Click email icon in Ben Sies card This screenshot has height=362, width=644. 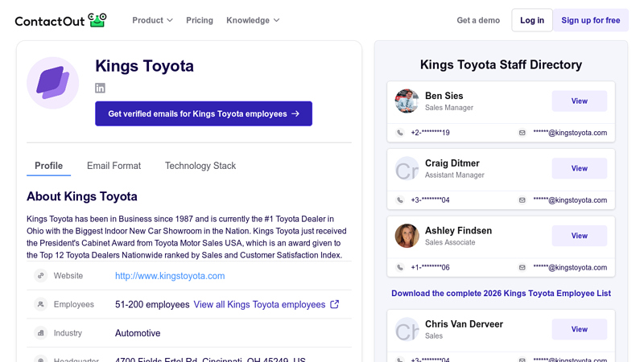tap(522, 133)
